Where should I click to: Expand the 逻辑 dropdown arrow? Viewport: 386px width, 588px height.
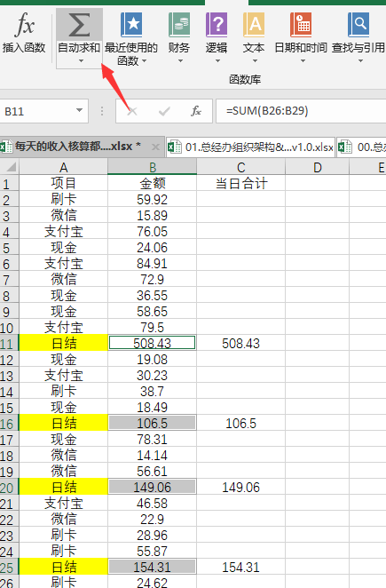(x=217, y=60)
